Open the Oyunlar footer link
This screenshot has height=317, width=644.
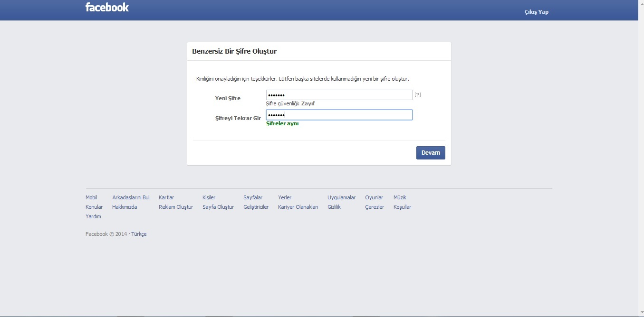tap(374, 197)
